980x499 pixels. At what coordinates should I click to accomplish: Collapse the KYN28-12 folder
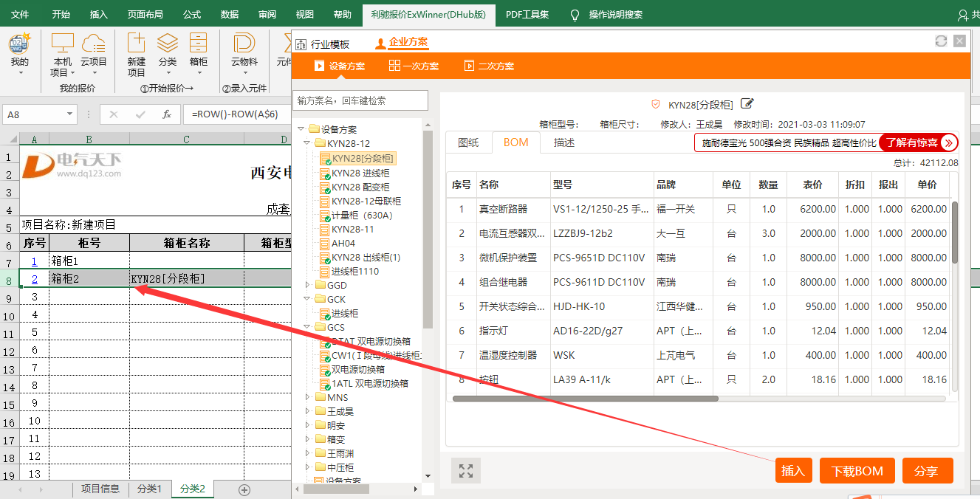click(x=308, y=143)
